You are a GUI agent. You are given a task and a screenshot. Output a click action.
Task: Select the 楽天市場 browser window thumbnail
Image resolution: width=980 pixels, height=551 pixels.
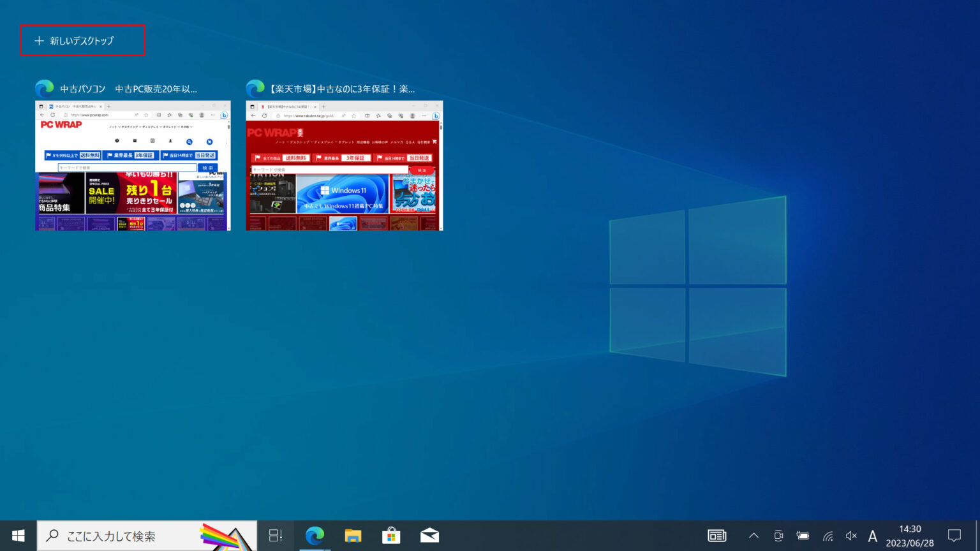tap(344, 165)
